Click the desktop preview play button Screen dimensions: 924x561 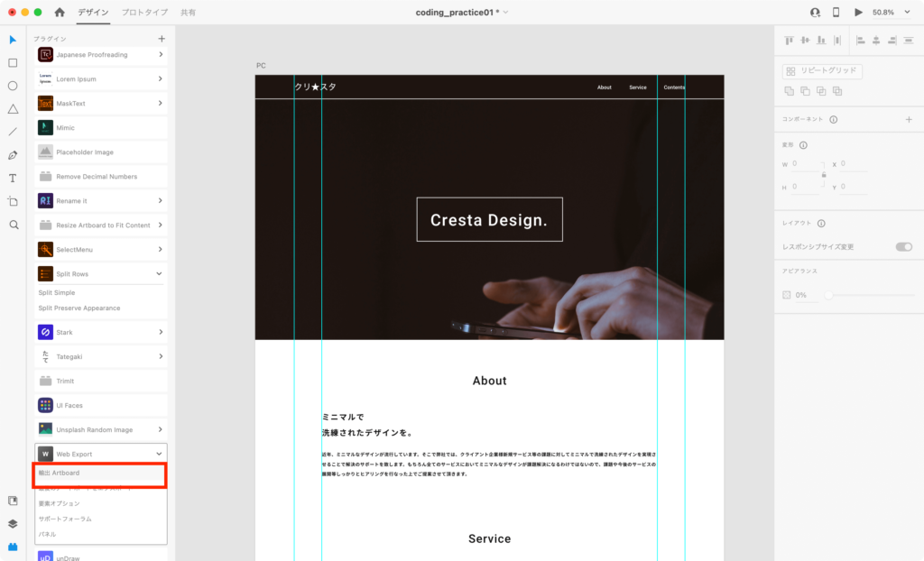tap(858, 13)
